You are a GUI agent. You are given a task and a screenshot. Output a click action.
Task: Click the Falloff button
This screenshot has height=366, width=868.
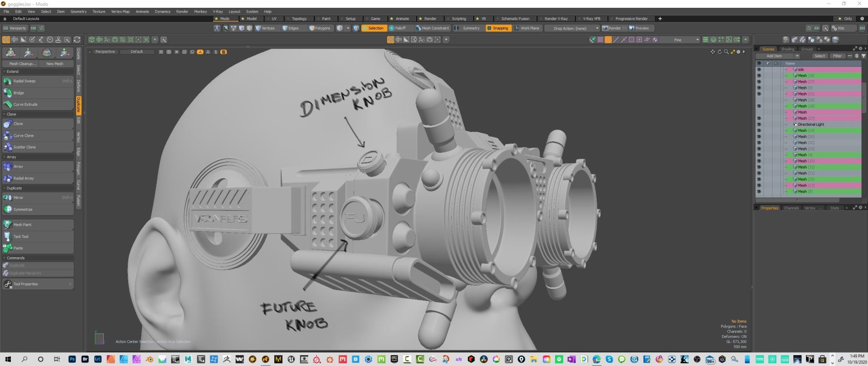[398, 28]
